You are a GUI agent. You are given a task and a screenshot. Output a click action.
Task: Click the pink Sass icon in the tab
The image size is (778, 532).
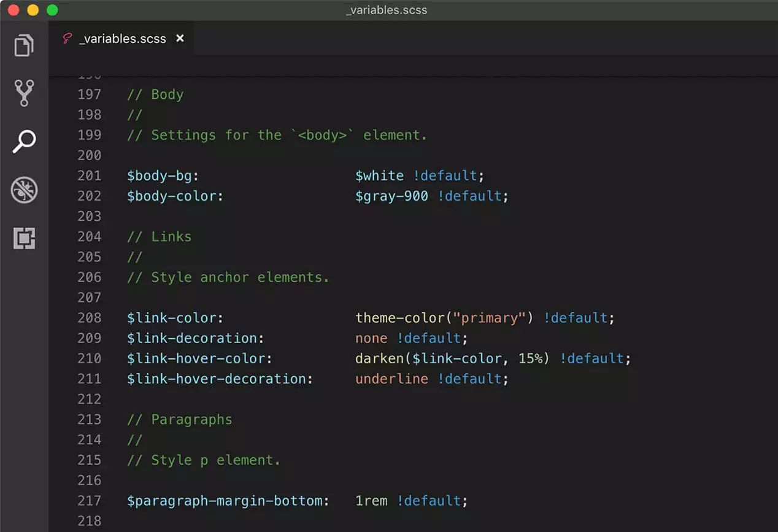(x=66, y=38)
